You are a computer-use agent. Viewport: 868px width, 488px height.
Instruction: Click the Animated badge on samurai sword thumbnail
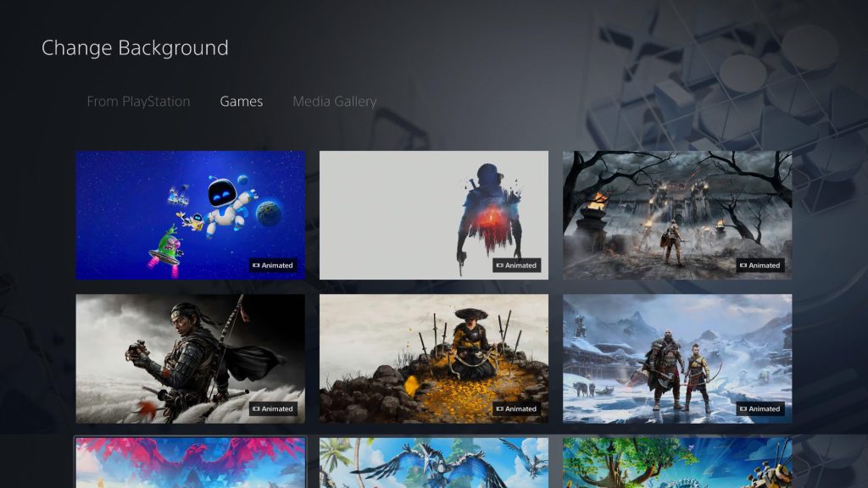coord(273,409)
